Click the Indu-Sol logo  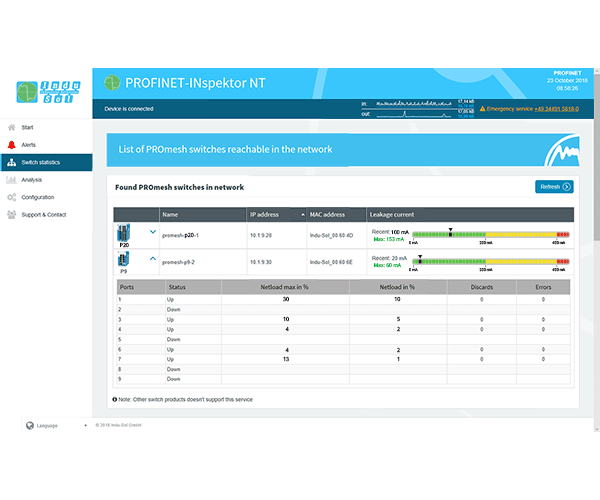48,92
